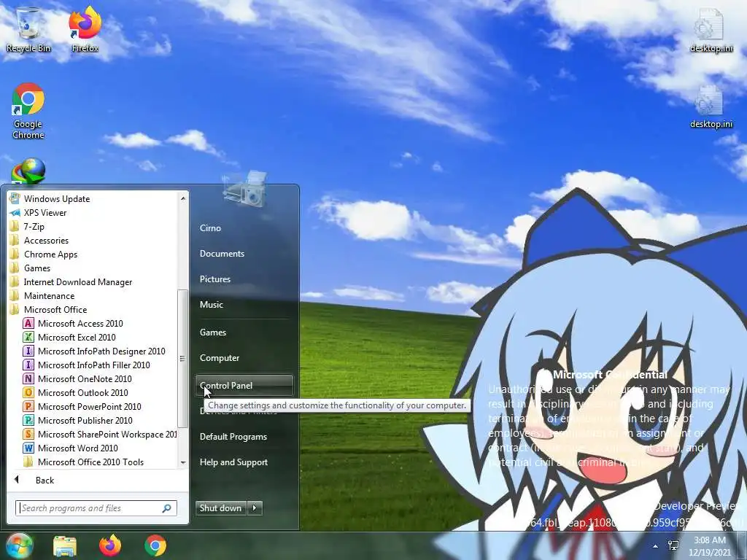Launch Microsoft OneNote 2010
Image resolution: width=747 pixels, height=560 pixels.
click(77, 378)
